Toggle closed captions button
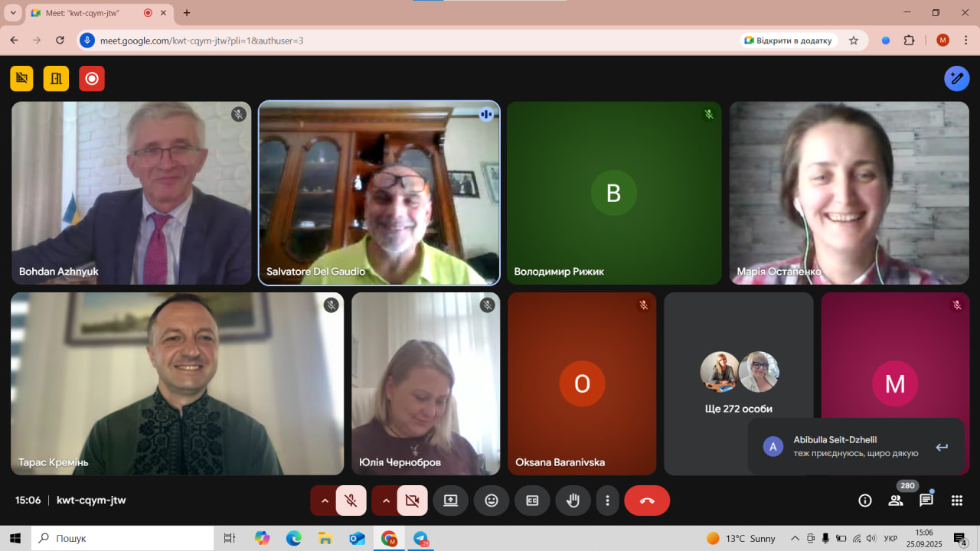The height and width of the screenshot is (551, 980). [532, 500]
